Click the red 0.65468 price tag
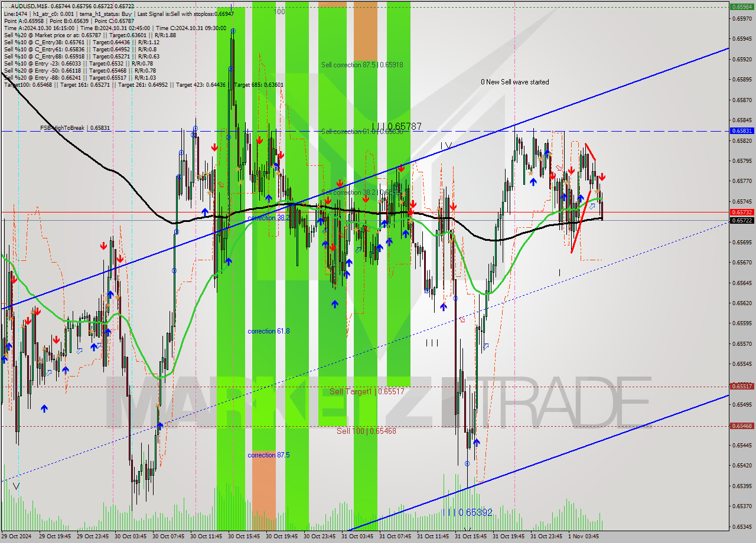756x543 pixels. coord(741,426)
